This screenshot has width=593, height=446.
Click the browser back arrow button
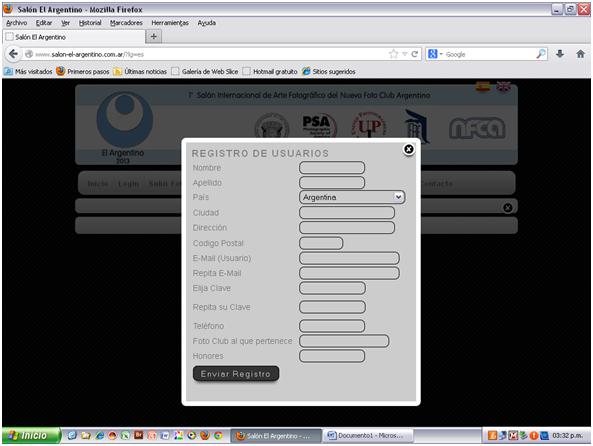click(x=13, y=54)
